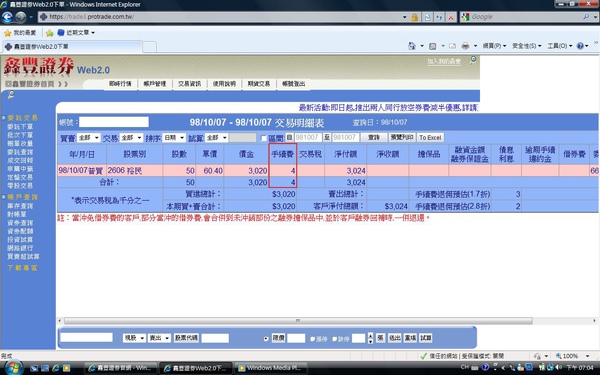Enable the 區間 date range checkbox
This screenshot has height=375, width=600.
tap(263, 138)
